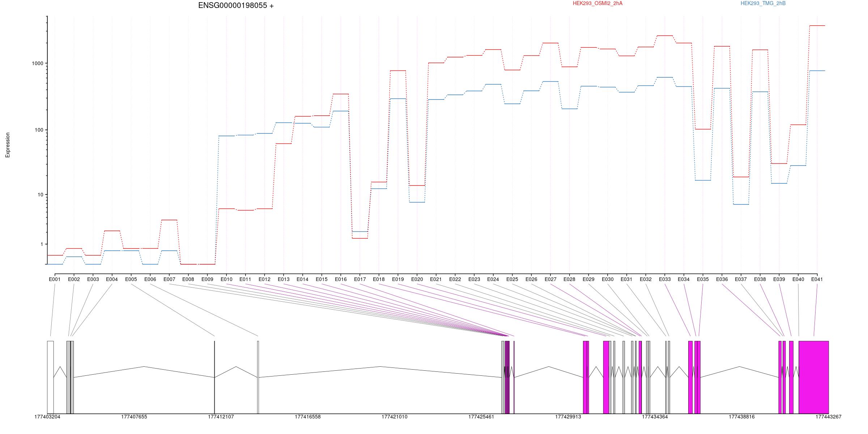Viewport: 868px width, 434px height.
Task: Click genomic coordinate 177443267
Action: click(x=829, y=417)
